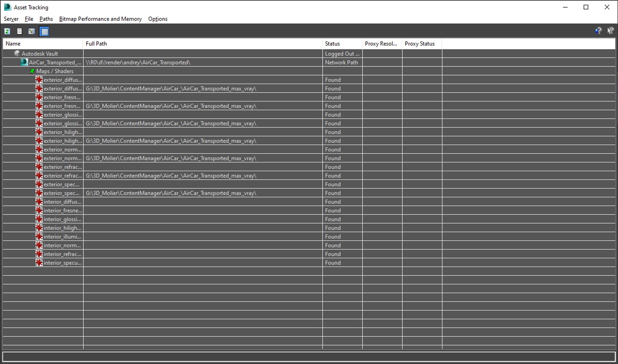Open the Server menu
The height and width of the screenshot is (364, 618).
coord(11,19)
